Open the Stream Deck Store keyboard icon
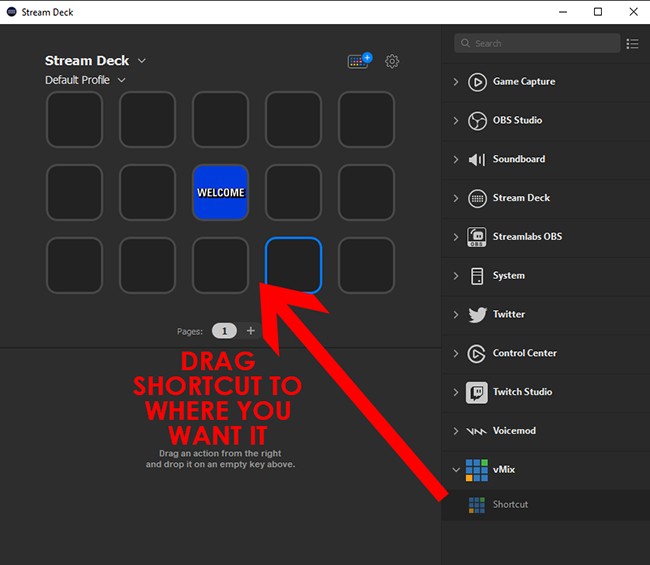 [358, 61]
